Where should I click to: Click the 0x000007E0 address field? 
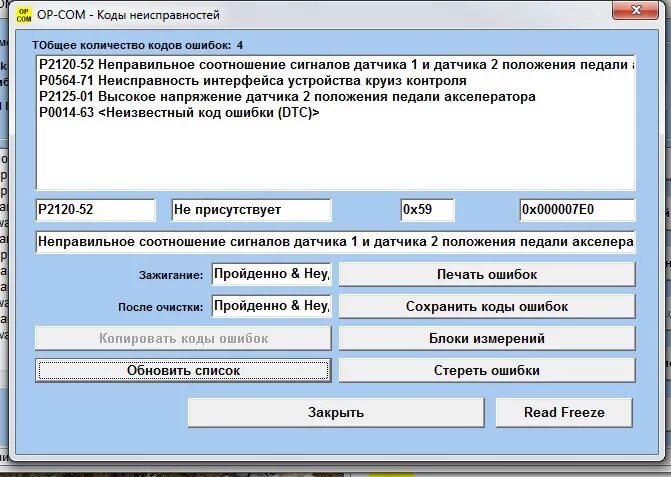[x=577, y=210]
